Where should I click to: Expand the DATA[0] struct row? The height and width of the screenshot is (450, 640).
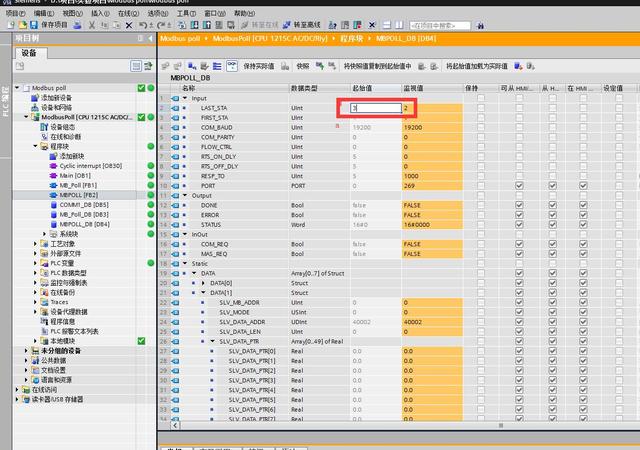click(203, 283)
